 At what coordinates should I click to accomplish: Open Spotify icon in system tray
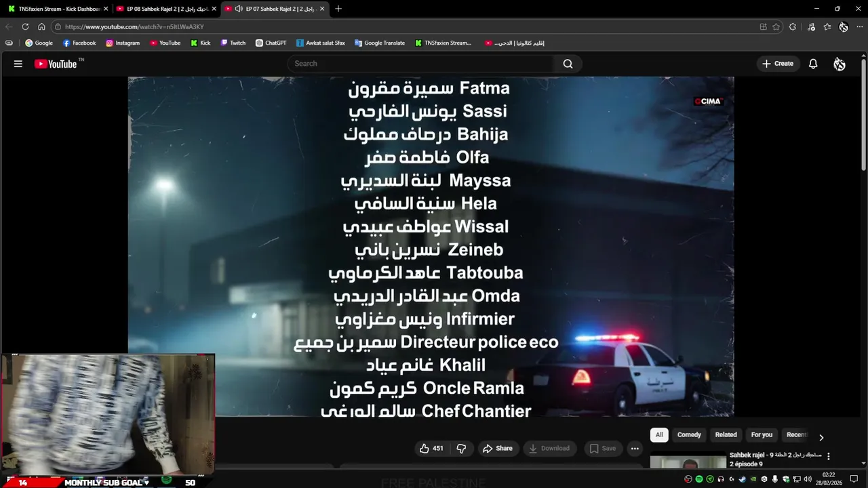[x=699, y=479]
